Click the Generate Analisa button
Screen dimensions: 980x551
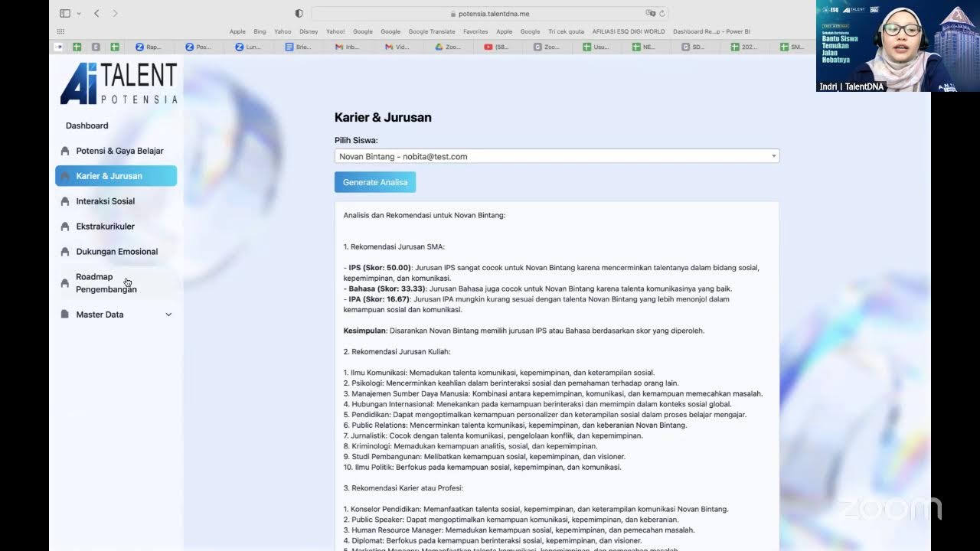click(x=375, y=182)
